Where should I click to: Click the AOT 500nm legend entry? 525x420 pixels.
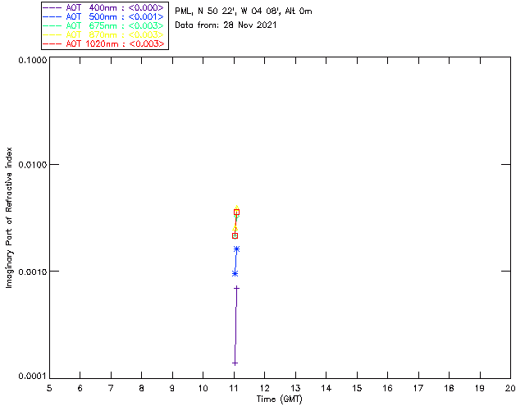(103, 17)
